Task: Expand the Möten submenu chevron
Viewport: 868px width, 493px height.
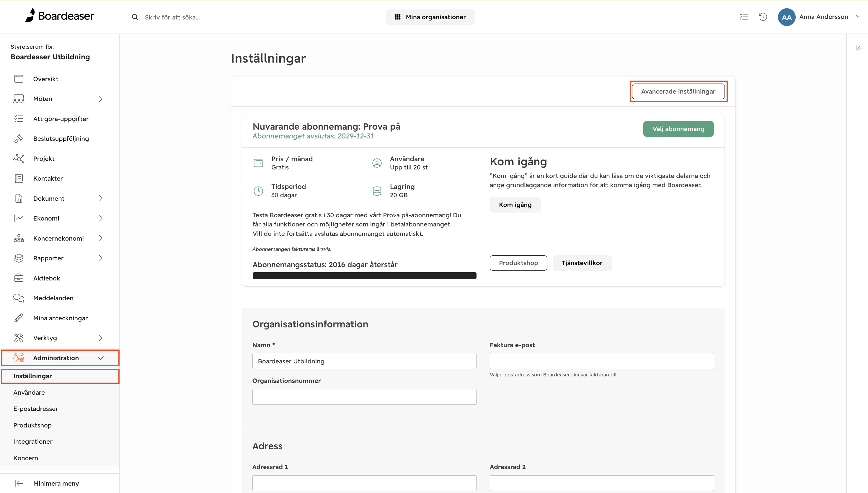Action: (x=101, y=99)
